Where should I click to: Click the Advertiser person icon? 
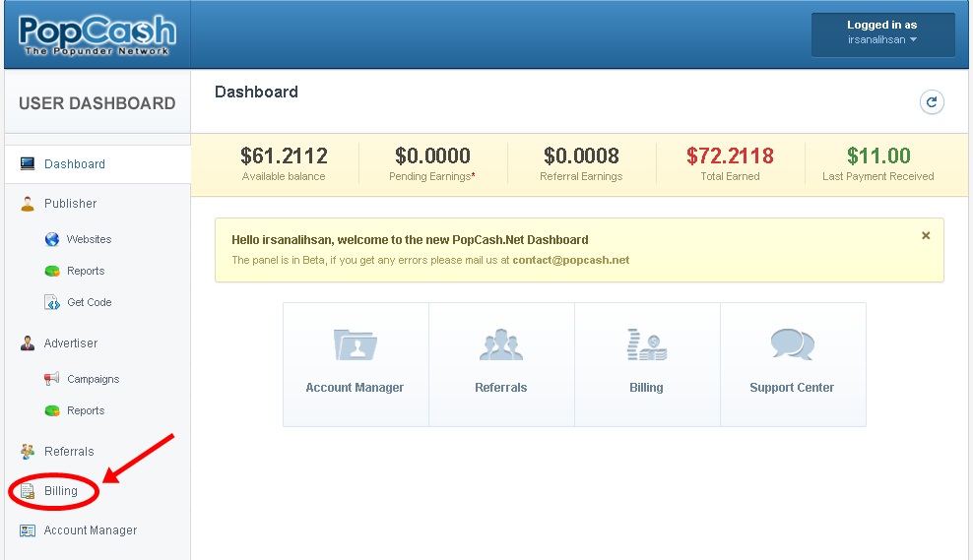(28, 342)
